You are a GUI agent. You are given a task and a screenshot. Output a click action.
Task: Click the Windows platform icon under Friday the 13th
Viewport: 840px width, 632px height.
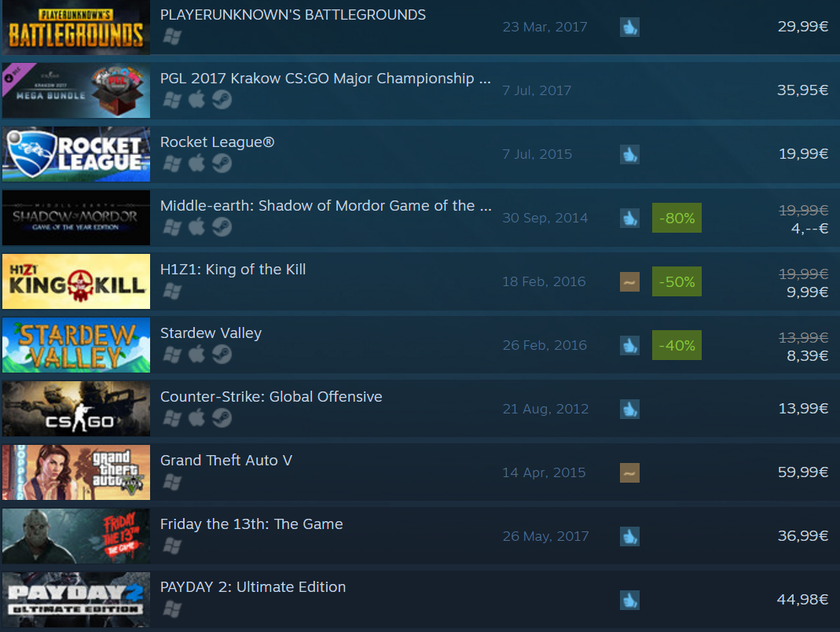172,546
